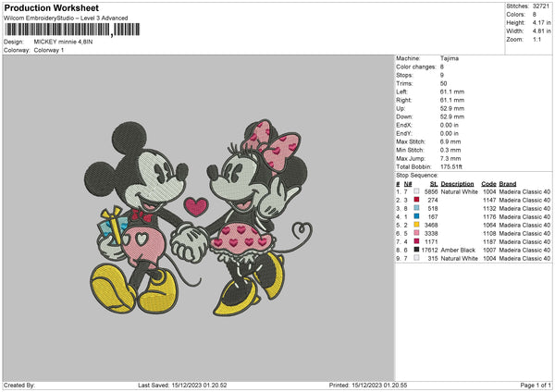Screen dimensions: 555x392
Task: Click the crimson swatch for code 1187
Action: tap(418, 241)
